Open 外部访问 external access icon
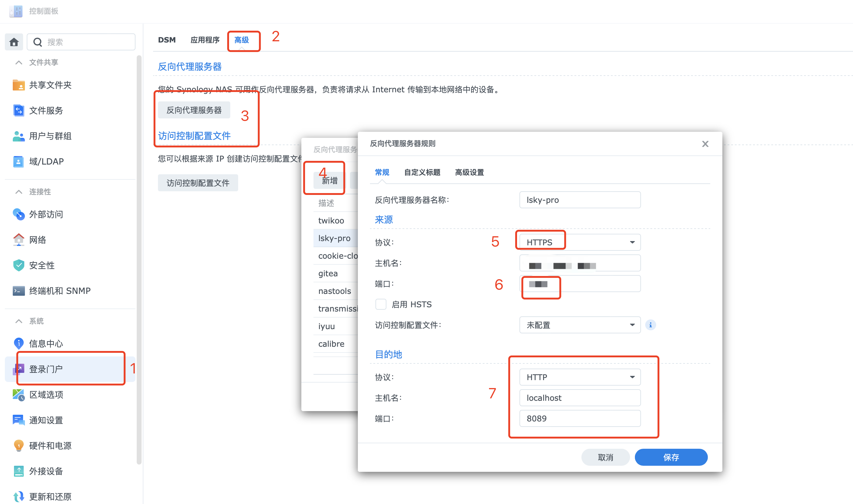This screenshot has width=853, height=504. (18, 214)
